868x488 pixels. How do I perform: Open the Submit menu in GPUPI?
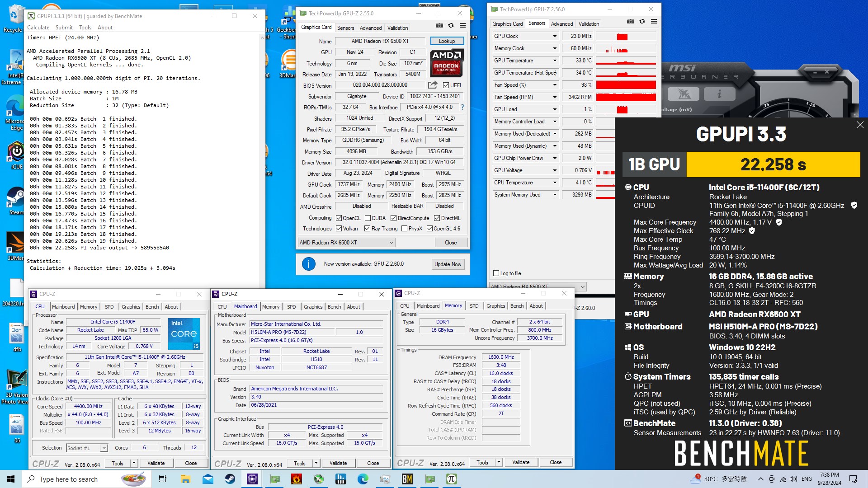pos(64,28)
